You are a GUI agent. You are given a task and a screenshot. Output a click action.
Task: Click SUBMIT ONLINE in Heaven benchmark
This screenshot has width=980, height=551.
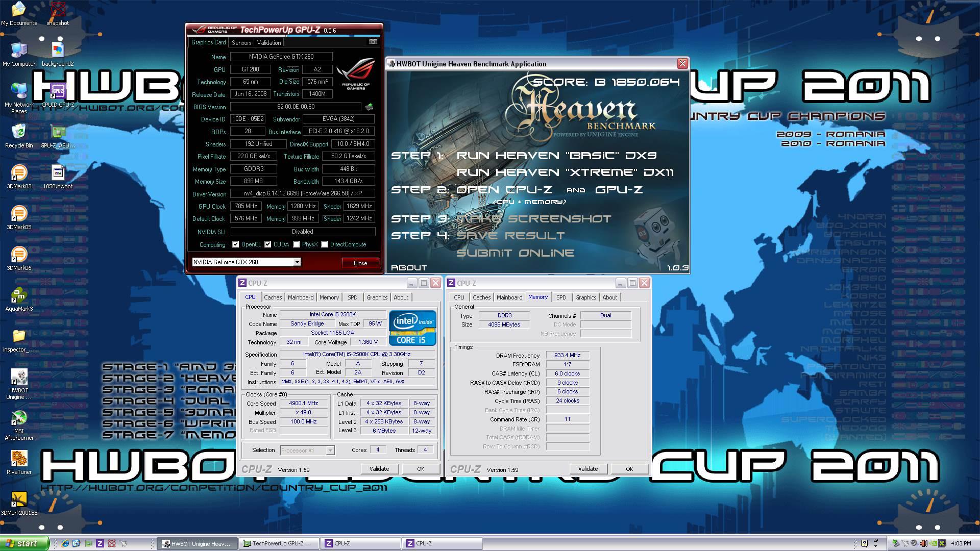515,253
